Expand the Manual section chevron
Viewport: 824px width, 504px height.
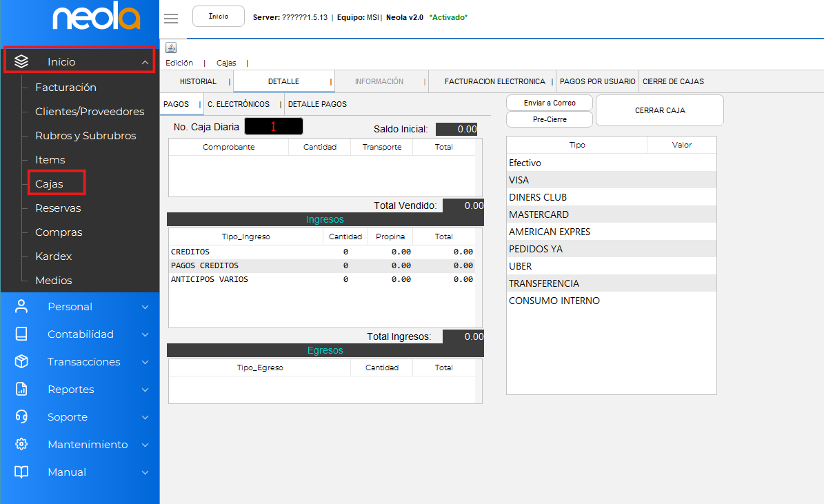(145, 473)
